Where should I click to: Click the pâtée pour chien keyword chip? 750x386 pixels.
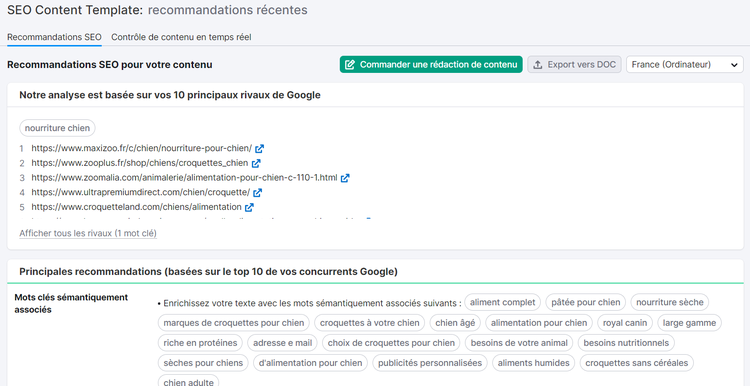pyautogui.click(x=585, y=302)
